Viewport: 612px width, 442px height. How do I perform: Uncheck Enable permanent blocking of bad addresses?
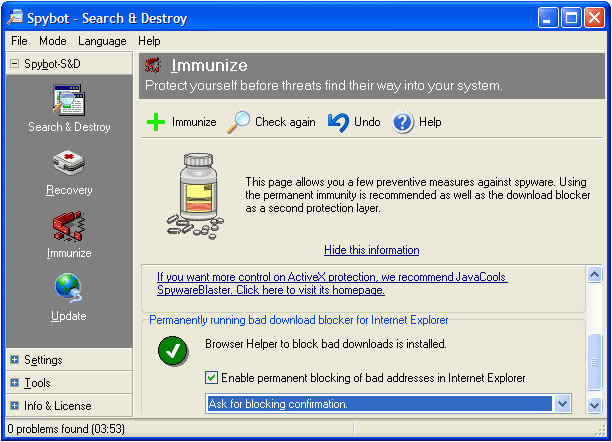coord(211,378)
